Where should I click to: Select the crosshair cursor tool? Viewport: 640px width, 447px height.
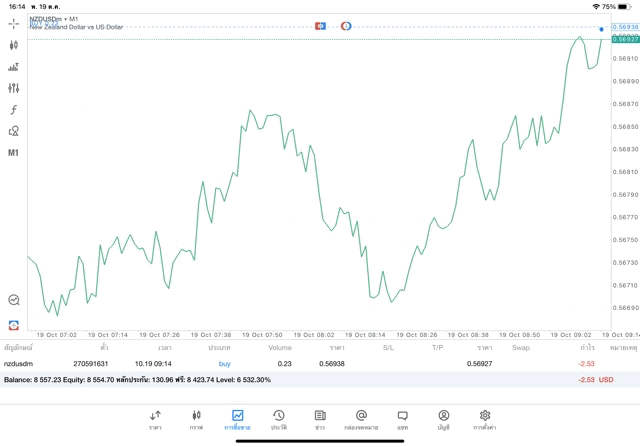point(13,24)
